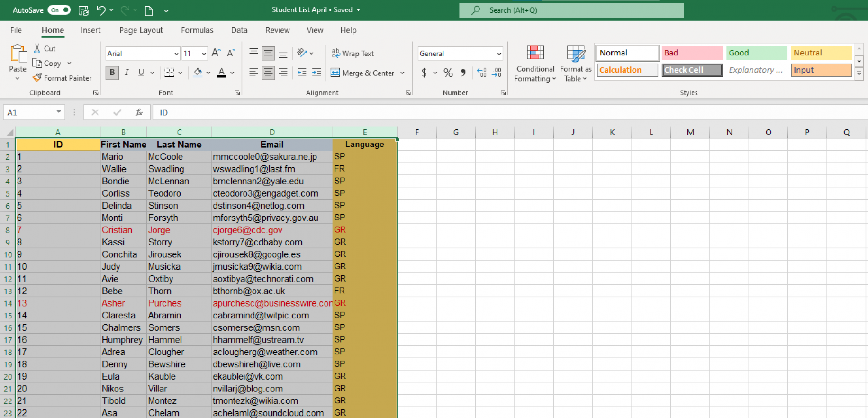
Task: Expand the Name Box dropdown arrow
Action: (59, 112)
